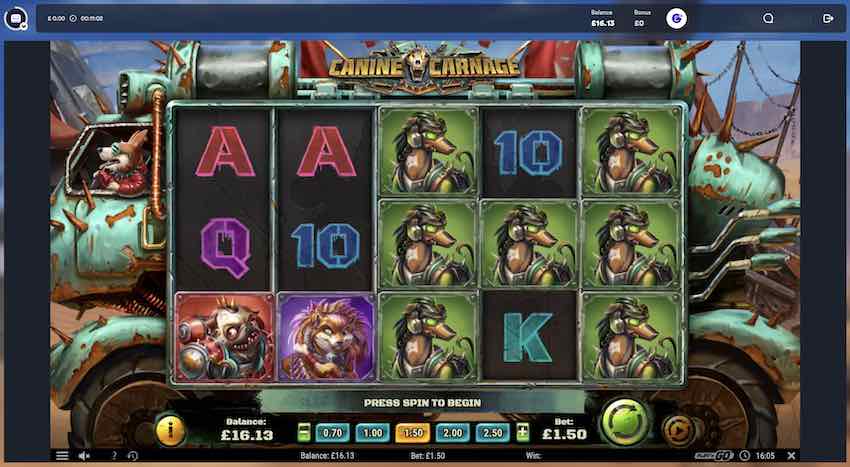Viewport: 850px width, 467px height.
Task: Select the 2.00 bet amount
Action: tap(453, 433)
